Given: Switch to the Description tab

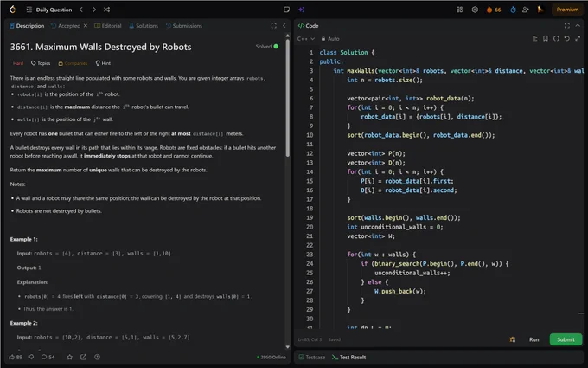Looking at the screenshot, I should click(27, 25).
